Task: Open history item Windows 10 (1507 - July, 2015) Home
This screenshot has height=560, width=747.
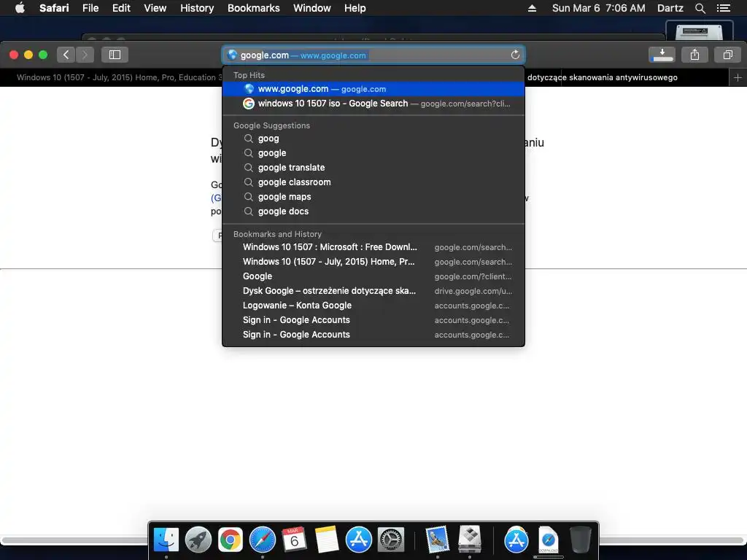Action: [373, 262]
